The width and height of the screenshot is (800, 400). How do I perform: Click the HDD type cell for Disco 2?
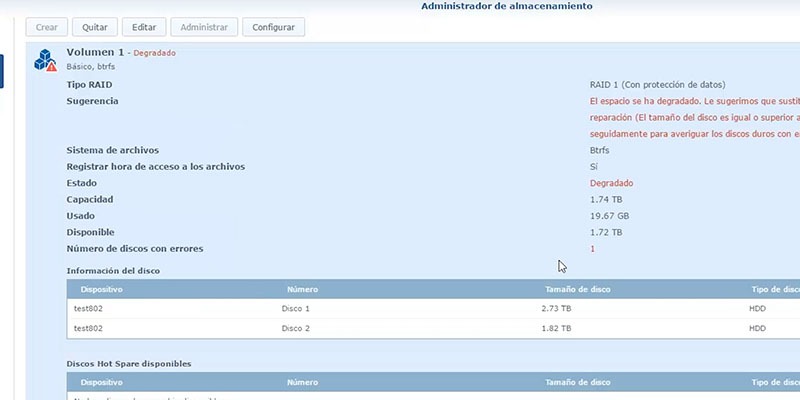click(x=757, y=328)
